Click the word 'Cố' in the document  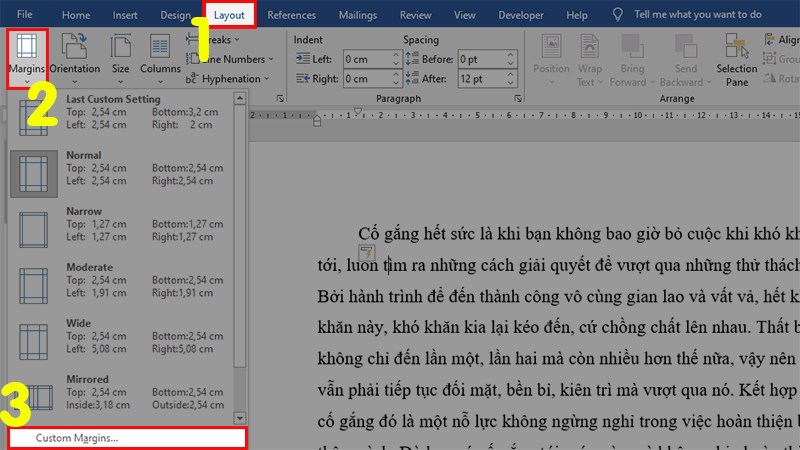coord(367,234)
